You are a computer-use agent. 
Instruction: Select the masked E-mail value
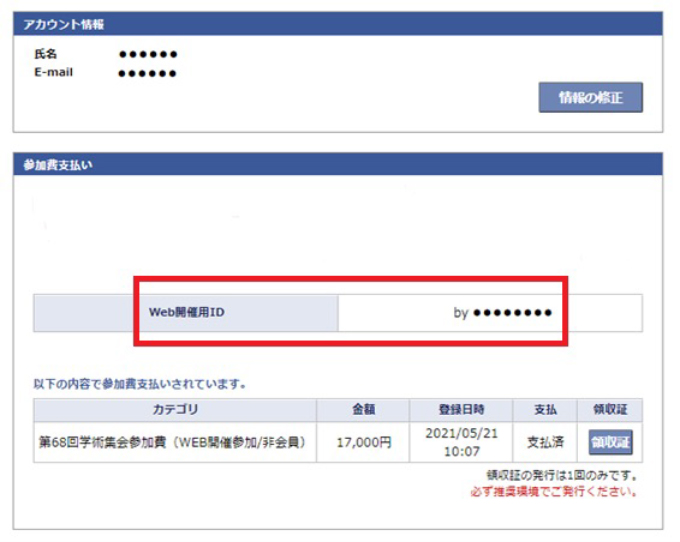(147, 73)
